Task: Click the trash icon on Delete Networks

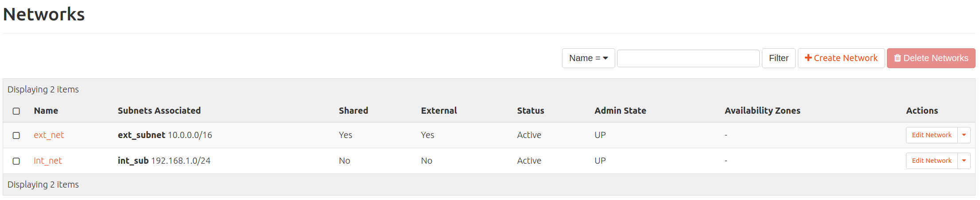Action: click(x=898, y=58)
